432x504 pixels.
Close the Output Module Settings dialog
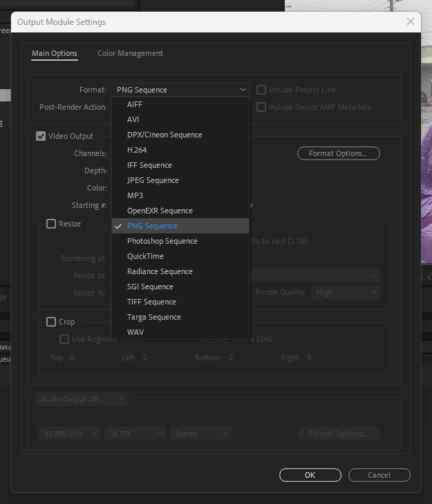point(411,22)
